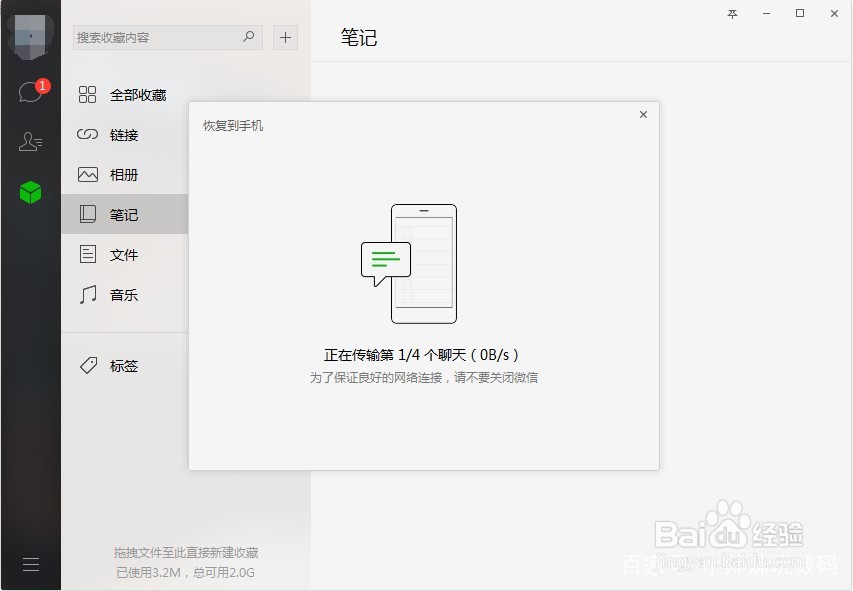Select 笔记 category
853x591 pixels.
(125, 214)
